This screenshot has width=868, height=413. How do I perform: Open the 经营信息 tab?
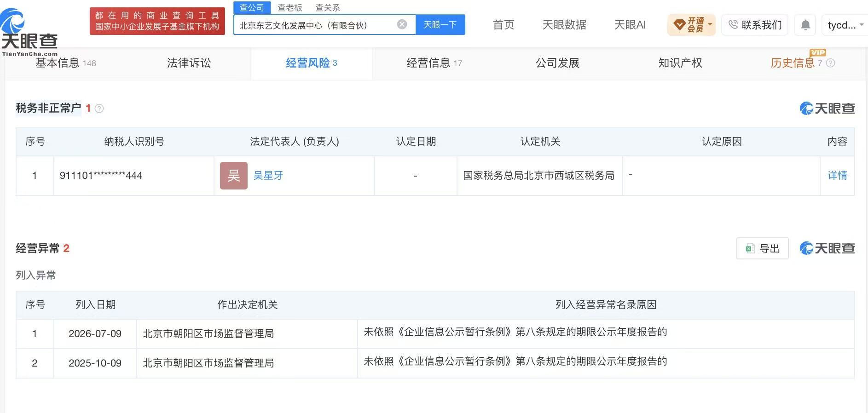pyautogui.click(x=434, y=63)
